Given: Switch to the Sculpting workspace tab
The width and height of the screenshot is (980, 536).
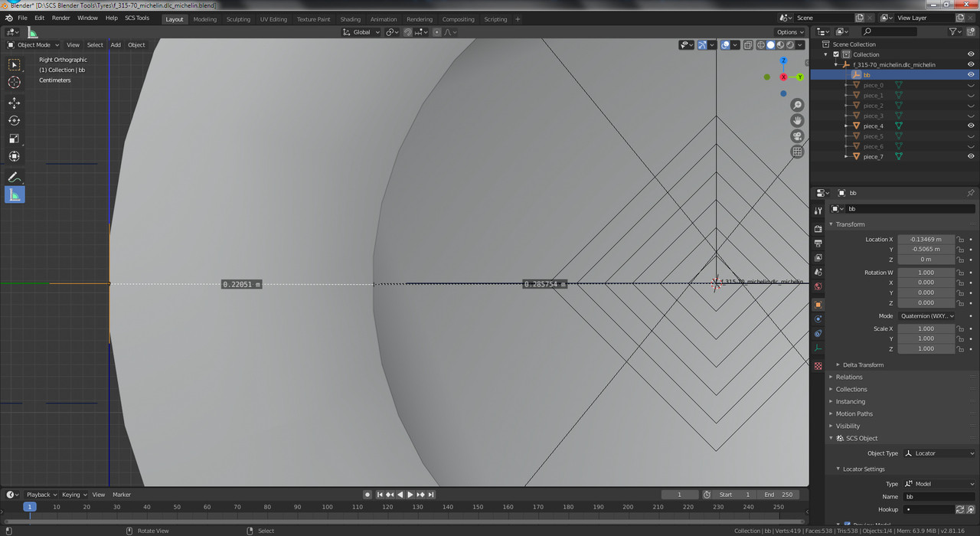Looking at the screenshot, I should coord(238,19).
